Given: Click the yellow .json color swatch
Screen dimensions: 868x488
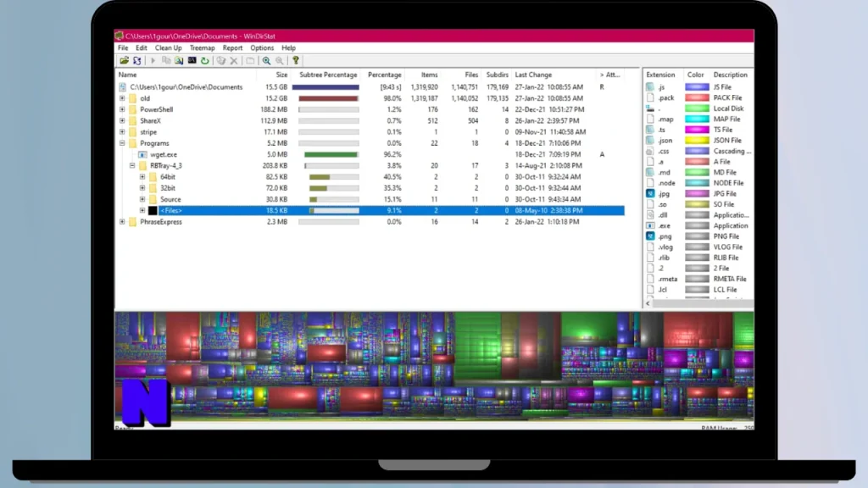Looking at the screenshot, I should 697,141.
